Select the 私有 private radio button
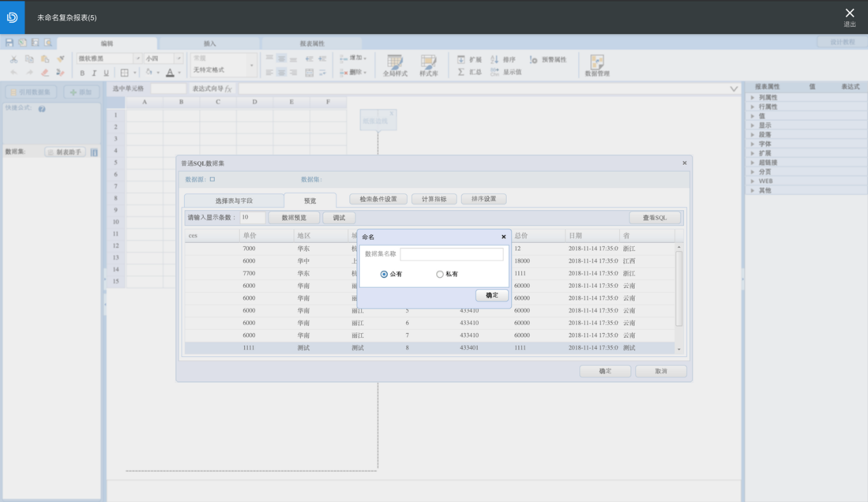 click(440, 274)
